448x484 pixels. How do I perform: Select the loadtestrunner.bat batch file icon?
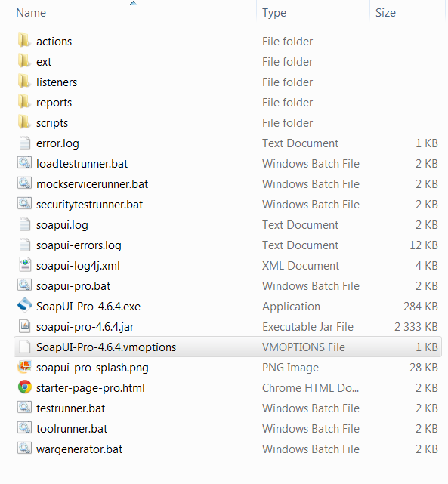tap(24, 163)
